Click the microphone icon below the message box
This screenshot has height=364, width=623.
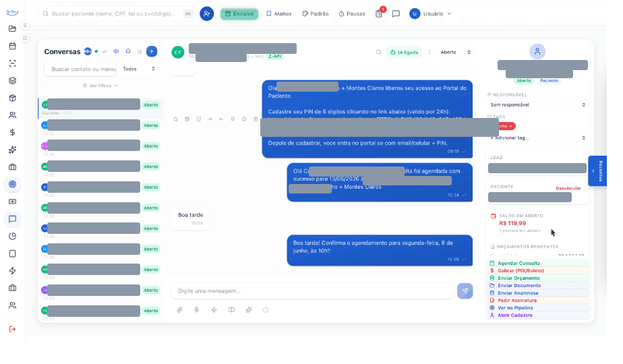197,309
